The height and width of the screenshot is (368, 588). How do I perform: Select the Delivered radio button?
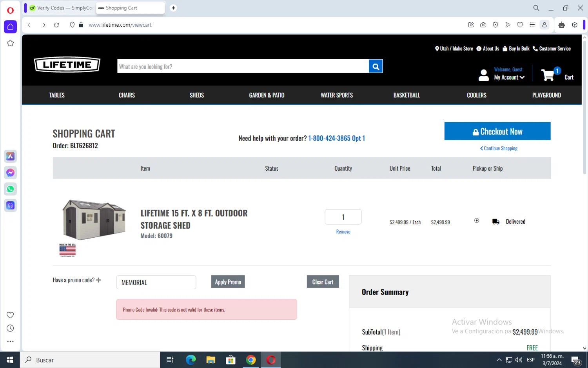[477, 220]
